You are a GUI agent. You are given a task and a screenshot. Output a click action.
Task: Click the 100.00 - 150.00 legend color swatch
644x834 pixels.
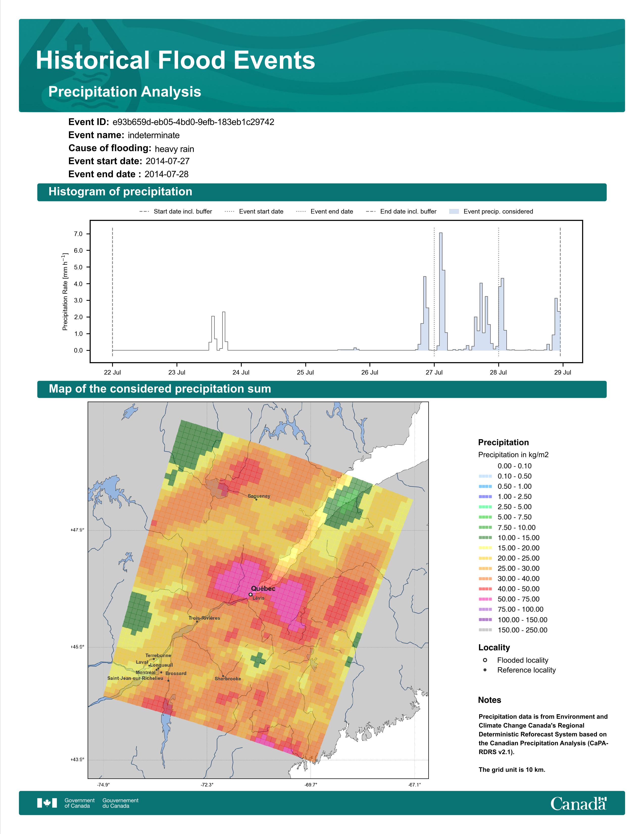click(485, 620)
